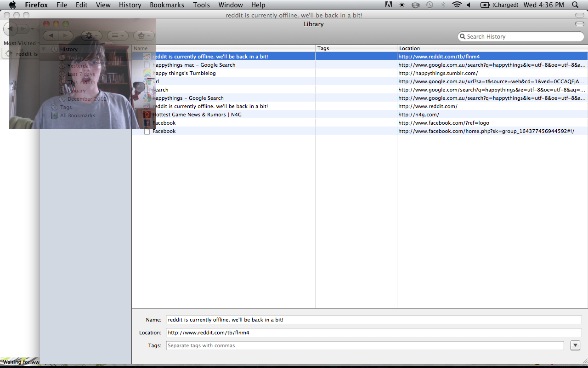This screenshot has width=588, height=368.
Task: Open the tags selector arrow button
Action: coord(575,345)
